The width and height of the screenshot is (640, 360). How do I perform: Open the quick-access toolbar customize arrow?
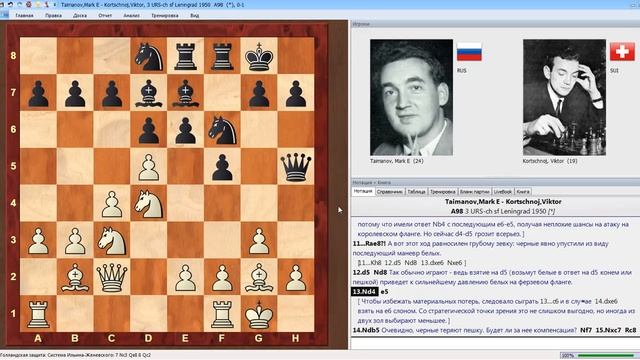pos(55,5)
